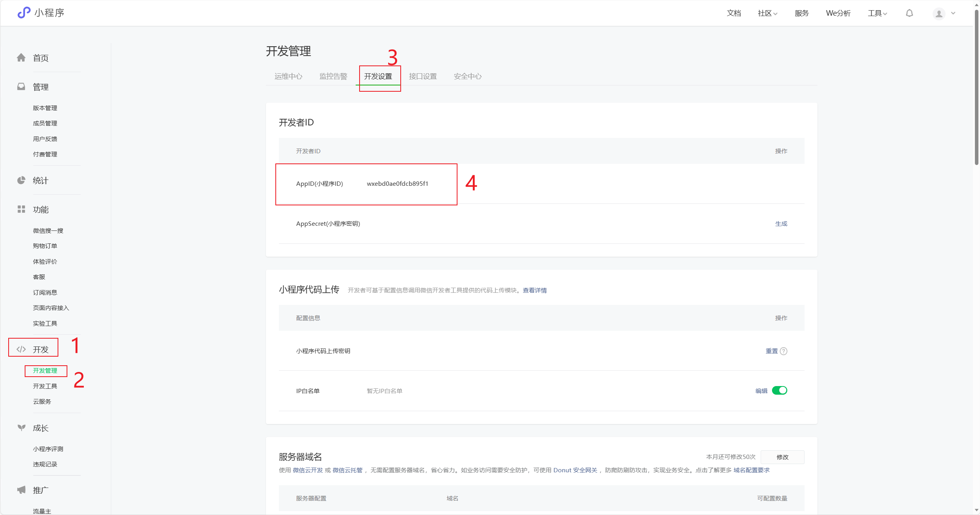This screenshot has width=980, height=515.
Task: Open the account dropdown arrow
Action: [953, 13]
